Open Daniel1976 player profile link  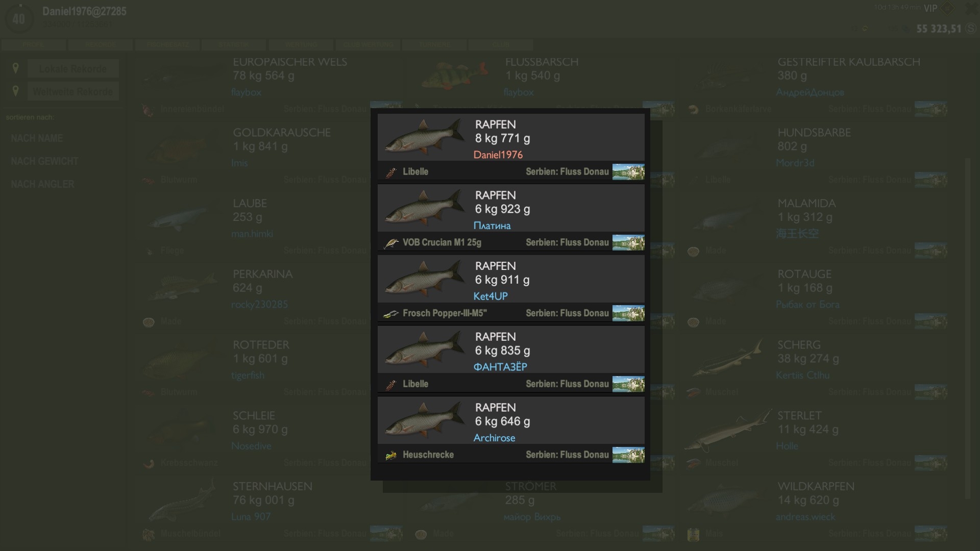pos(498,155)
